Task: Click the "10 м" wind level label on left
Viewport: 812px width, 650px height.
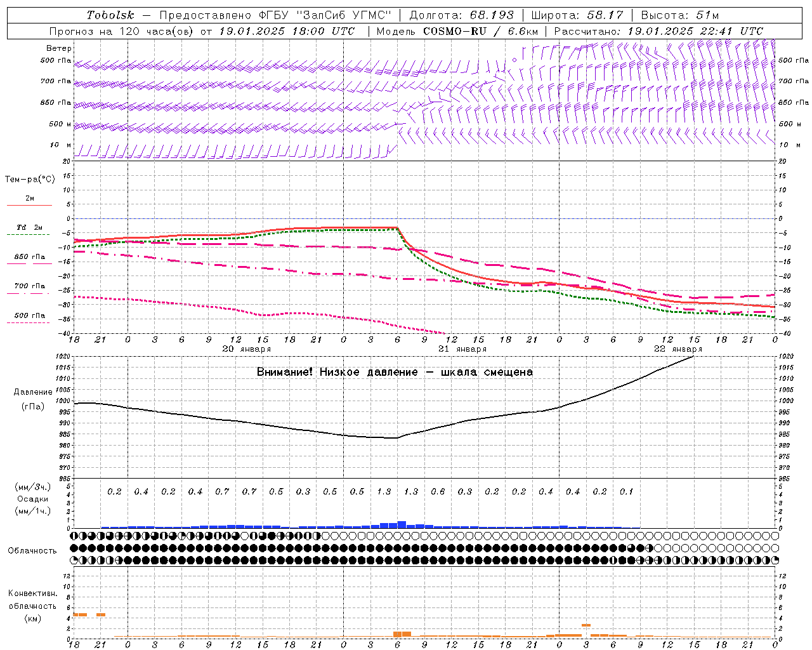Action: [60, 145]
